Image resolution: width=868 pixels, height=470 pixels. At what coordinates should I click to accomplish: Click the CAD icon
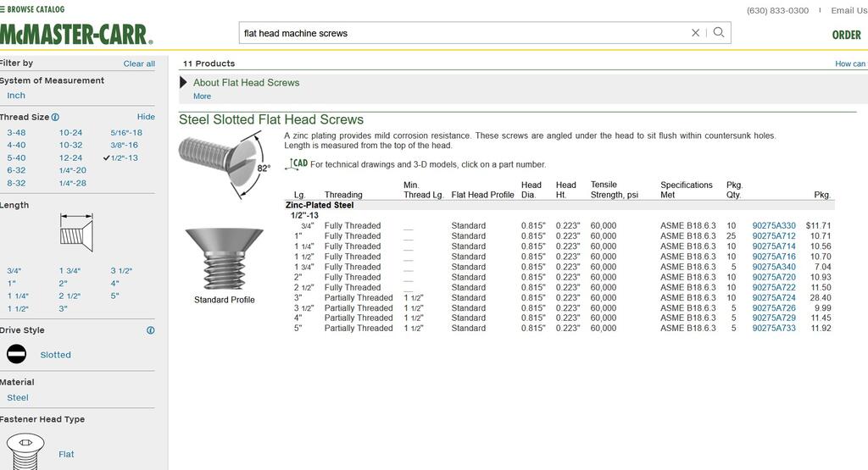tap(297, 163)
